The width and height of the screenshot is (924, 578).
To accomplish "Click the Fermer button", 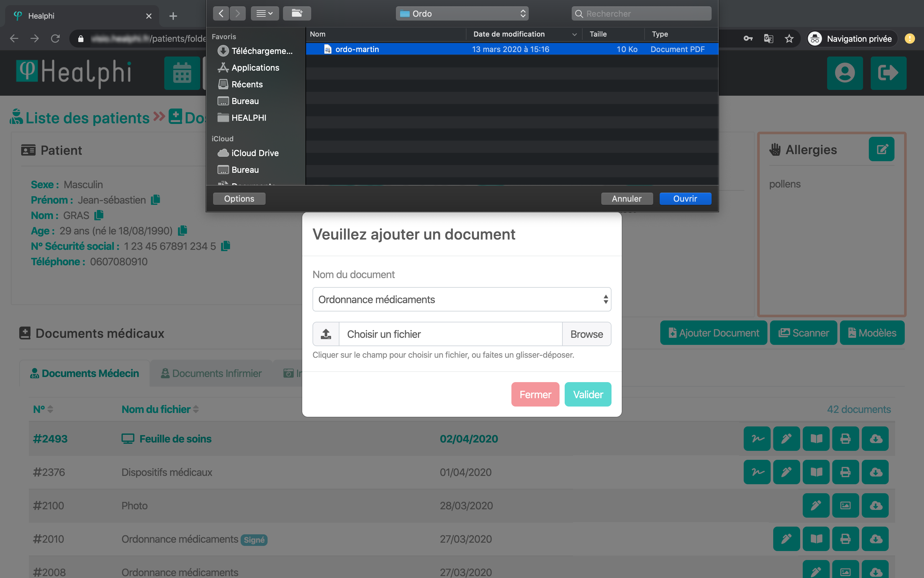I will [x=535, y=394].
